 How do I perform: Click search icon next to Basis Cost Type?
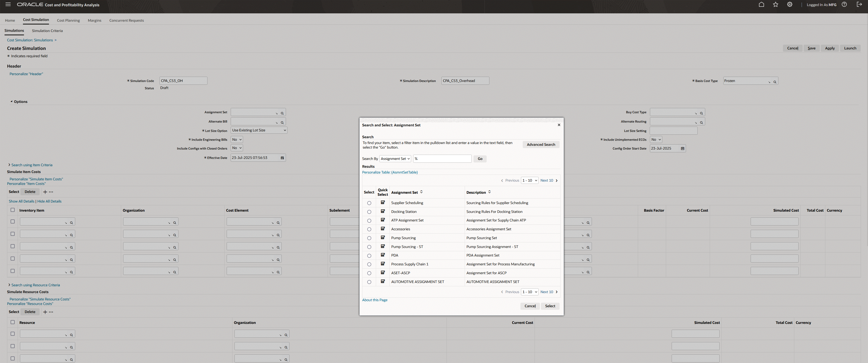pos(775,82)
